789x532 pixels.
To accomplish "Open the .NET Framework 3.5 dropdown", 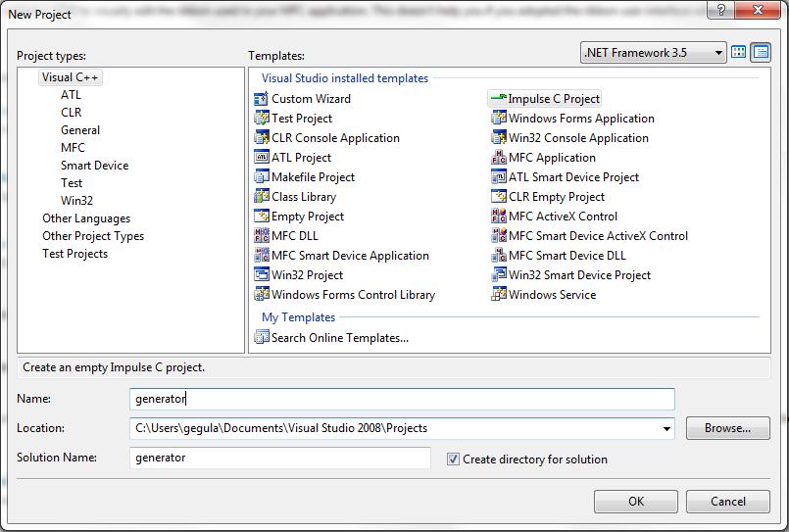I will 653,52.
